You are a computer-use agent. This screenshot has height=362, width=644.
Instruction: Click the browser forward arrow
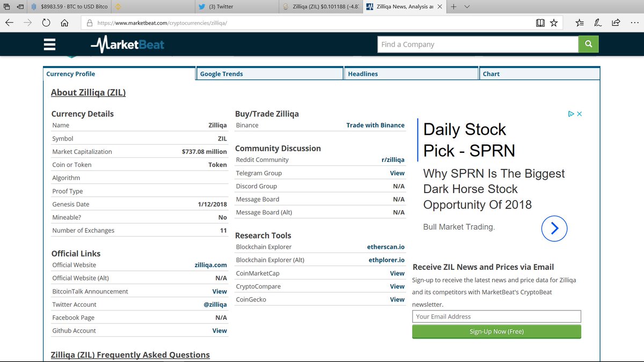coord(28,23)
